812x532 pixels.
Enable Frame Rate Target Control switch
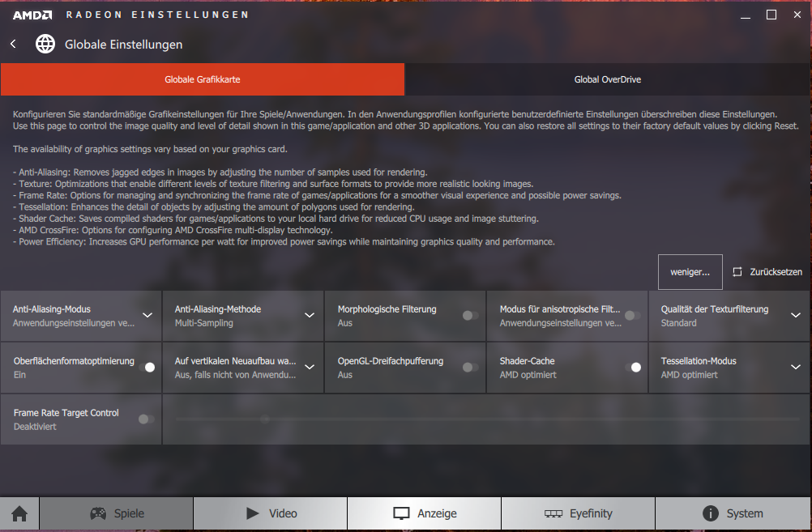click(147, 419)
